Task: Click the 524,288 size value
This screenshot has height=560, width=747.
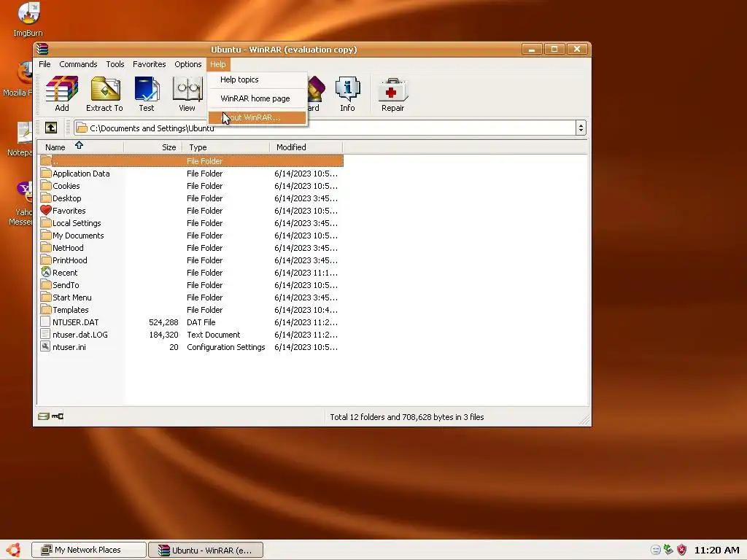Action: (x=163, y=322)
